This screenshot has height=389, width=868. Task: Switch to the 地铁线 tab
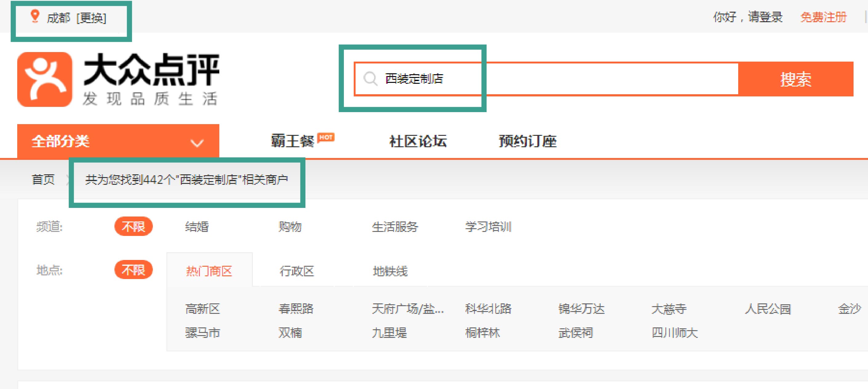(390, 271)
